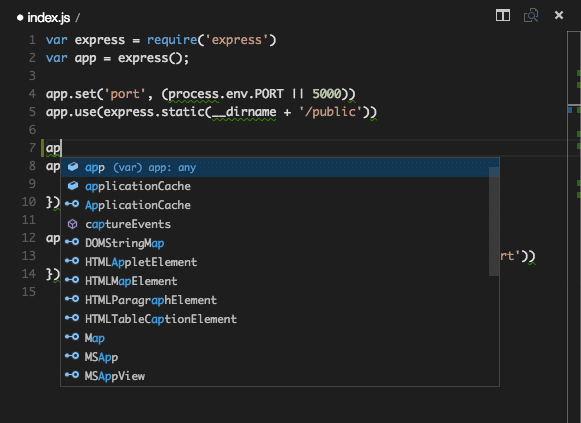Image resolution: width=581 pixels, height=423 pixels.
Task: Choose the 'captureEvents' suggestion
Action: click(275, 224)
